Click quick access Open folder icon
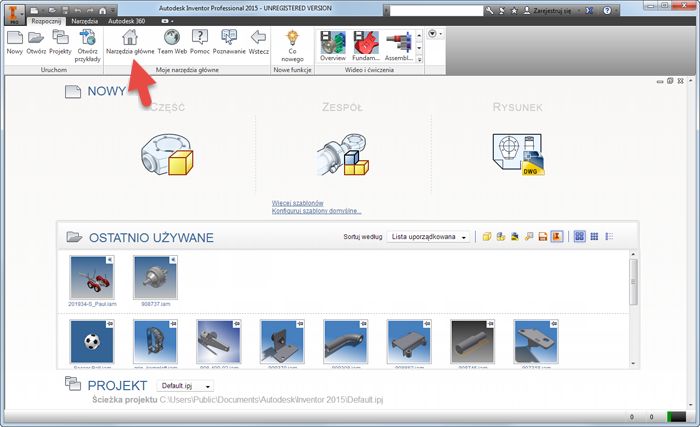Viewport: 700px width, 427px height. coord(52,10)
